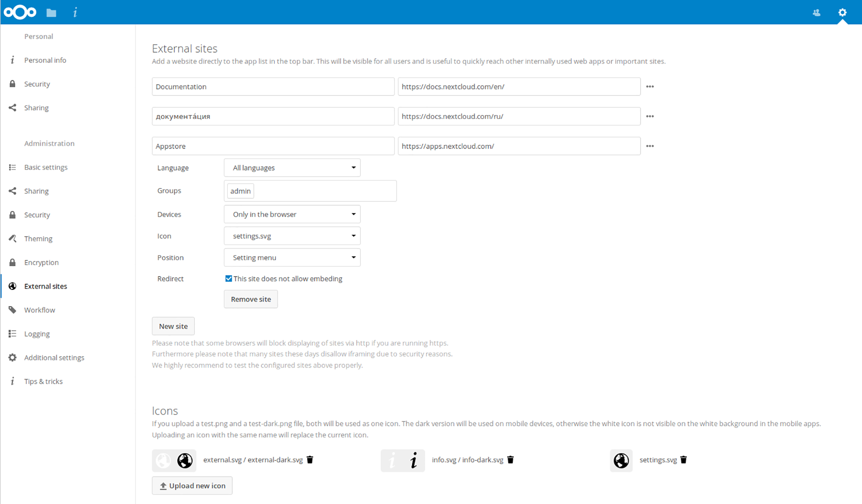Open the settings gear menu in header

(842, 13)
